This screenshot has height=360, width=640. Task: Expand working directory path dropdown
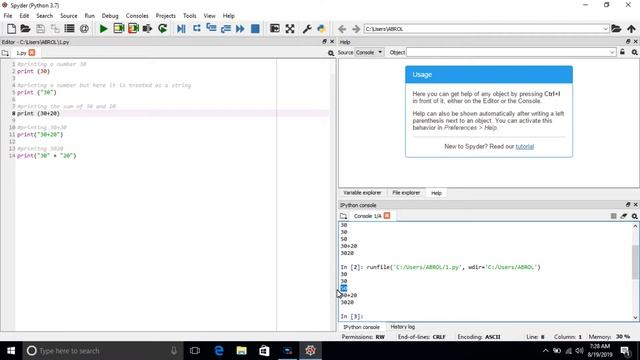pos(606,29)
